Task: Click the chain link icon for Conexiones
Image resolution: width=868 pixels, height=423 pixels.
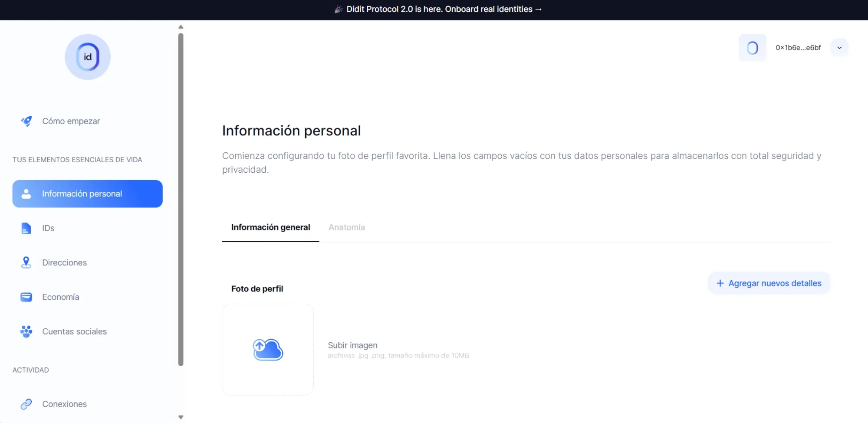Action: click(x=26, y=404)
